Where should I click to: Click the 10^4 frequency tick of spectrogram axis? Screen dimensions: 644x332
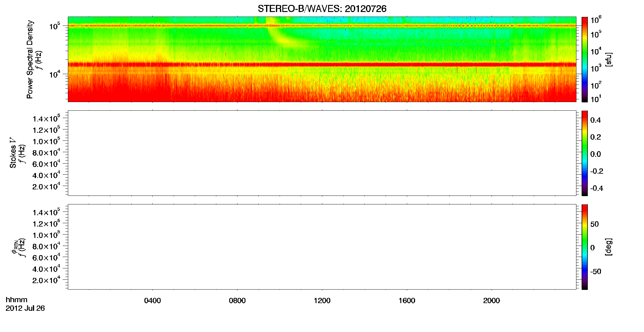click(x=55, y=74)
